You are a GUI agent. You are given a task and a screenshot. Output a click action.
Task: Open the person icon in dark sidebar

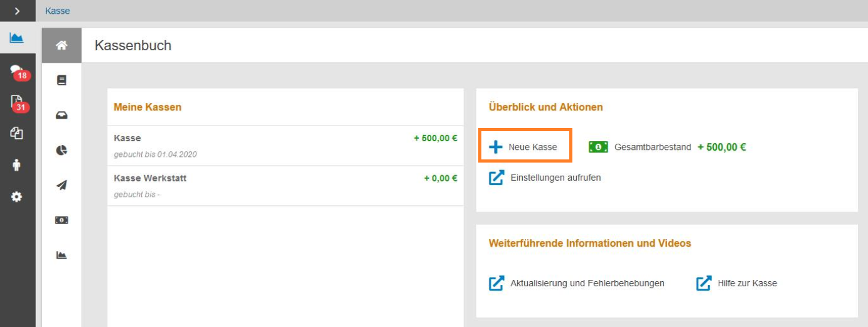click(x=17, y=165)
